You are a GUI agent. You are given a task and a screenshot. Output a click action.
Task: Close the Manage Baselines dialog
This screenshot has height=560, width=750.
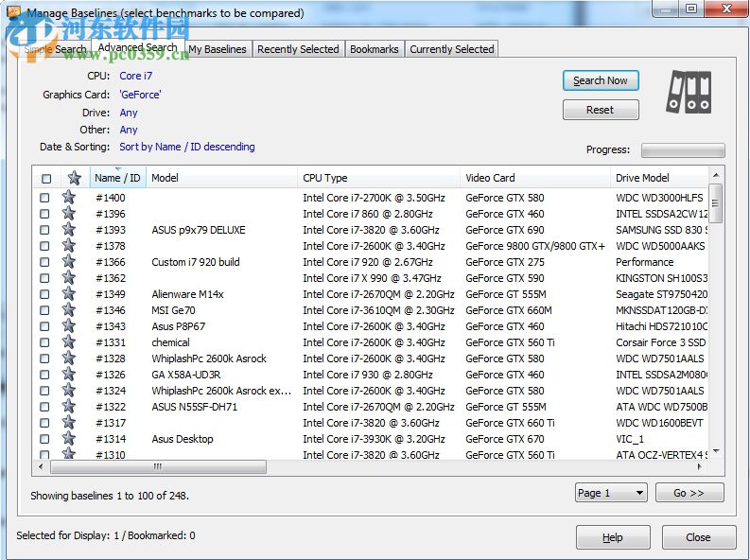(x=698, y=537)
